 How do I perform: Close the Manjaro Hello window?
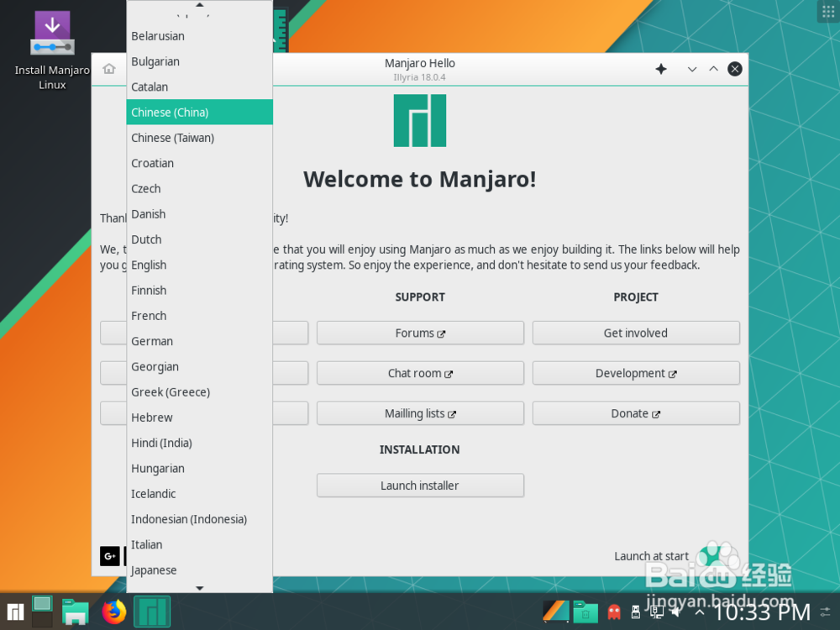click(735, 69)
